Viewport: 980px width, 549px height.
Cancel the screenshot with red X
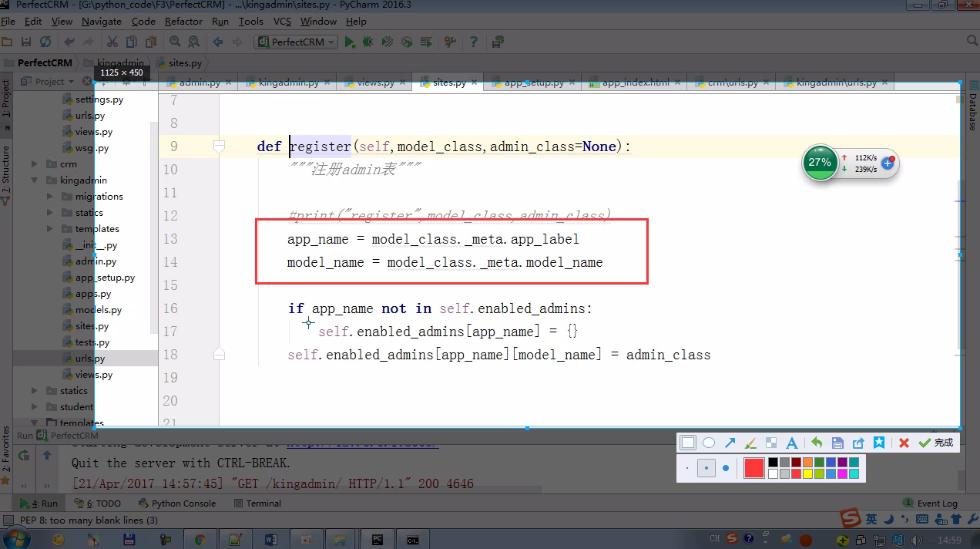(x=904, y=443)
